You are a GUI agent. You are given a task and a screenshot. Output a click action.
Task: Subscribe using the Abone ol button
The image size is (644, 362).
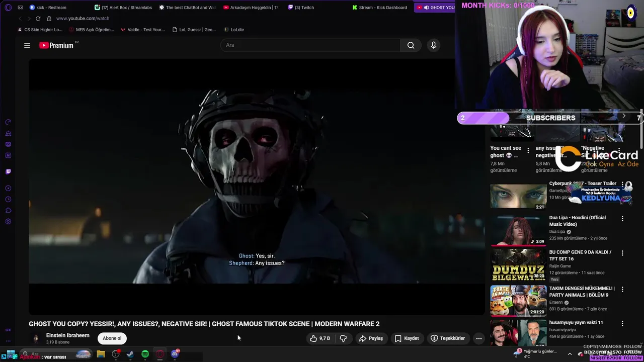(x=112, y=338)
